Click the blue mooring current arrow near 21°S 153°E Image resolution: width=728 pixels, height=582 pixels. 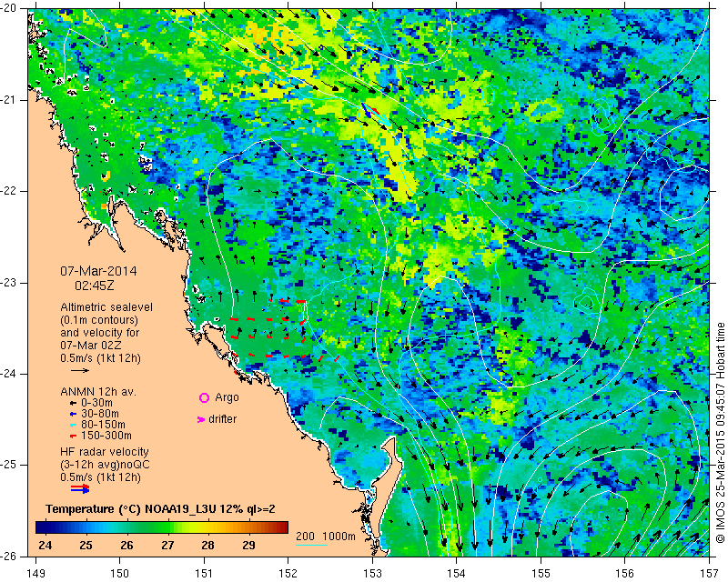[367, 110]
